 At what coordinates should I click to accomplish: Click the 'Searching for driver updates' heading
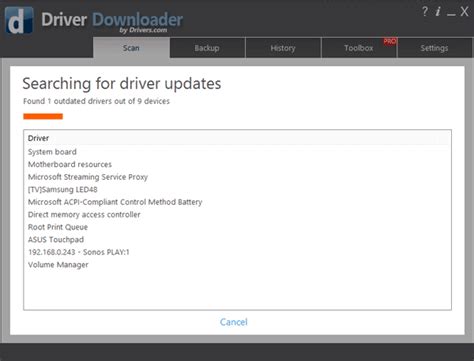tap(122, 84)
